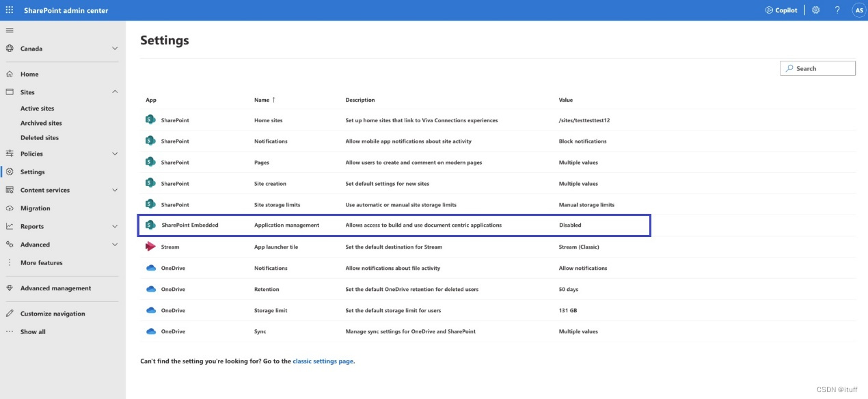Click the SharePoint Embedded app icon
This screenshot has width=868, height=399.
click(150, 225)
